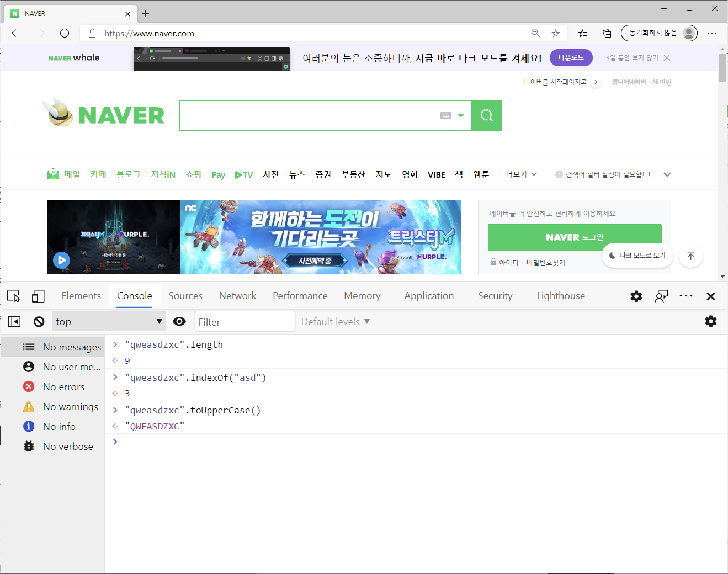This screenshot has width=728, height=574.
Task: Open the Favorites list icon
Action: 582,33
